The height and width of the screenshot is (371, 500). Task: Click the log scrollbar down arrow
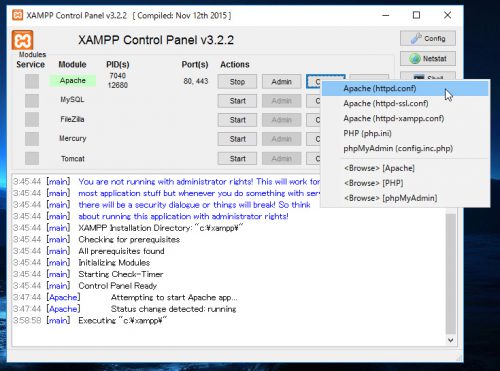pos(451,340)
